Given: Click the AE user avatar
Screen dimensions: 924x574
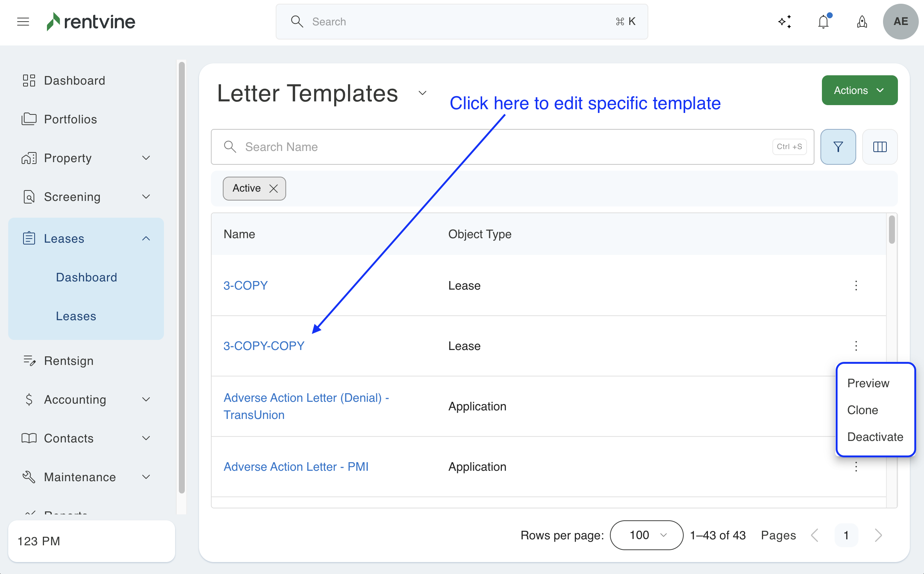Looking at the screenshot, I should click(901, 22).
